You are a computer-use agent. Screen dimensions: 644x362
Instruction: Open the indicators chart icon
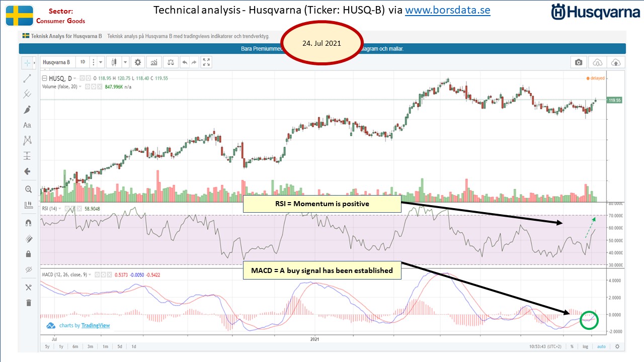coord(154,62)
